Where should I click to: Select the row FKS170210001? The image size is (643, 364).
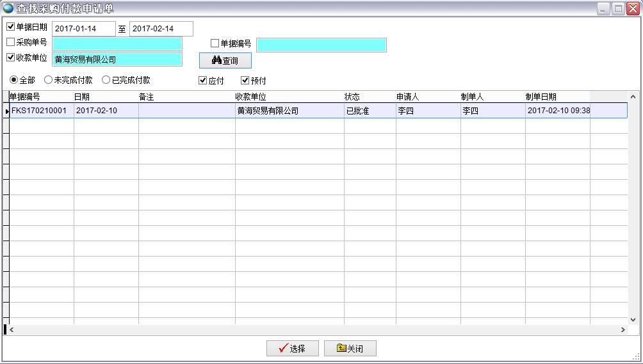coord(40,111)
